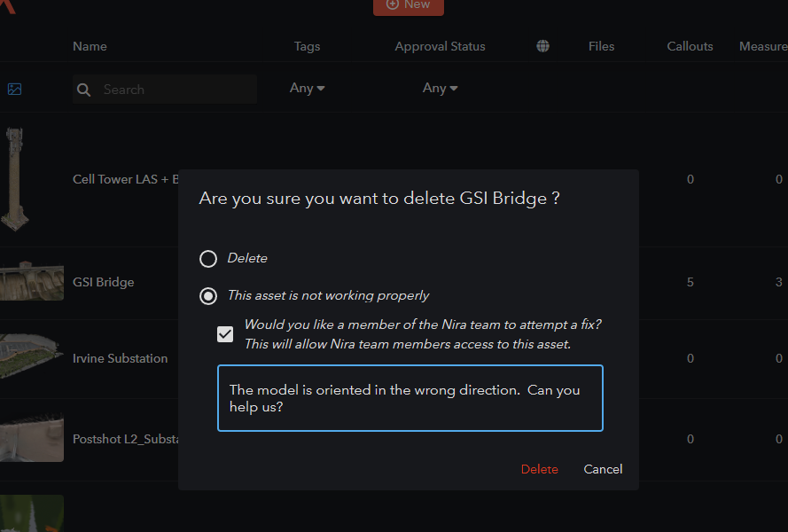Open the GSI Bridge thumbnail
This screenshot has height=532, width=788.
click(32, 280)
